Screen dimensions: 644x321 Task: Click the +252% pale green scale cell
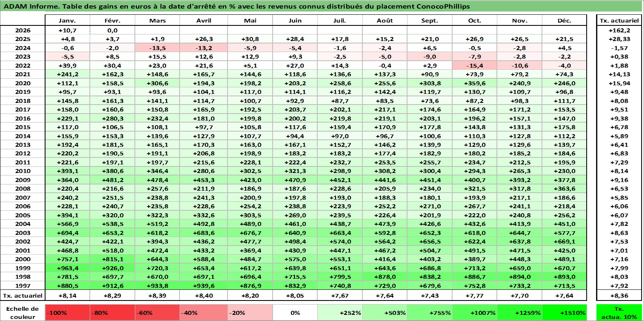click(x=340, y=312)
